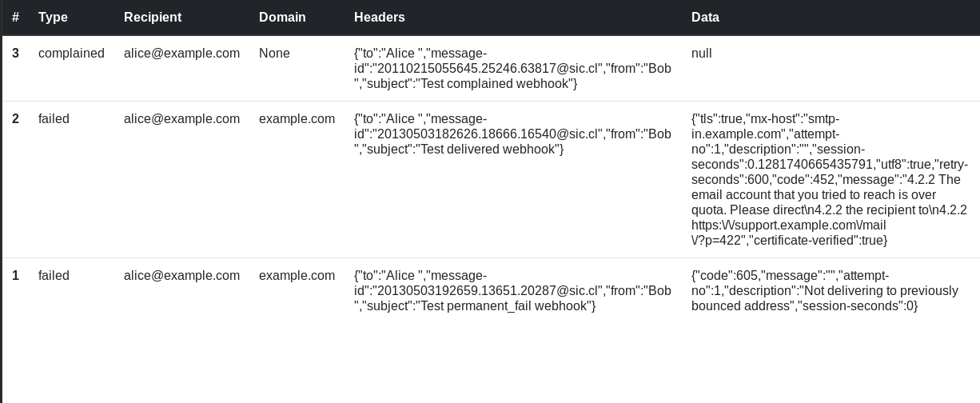Click the # column header
Viewport: 980px width, 403px height.
tap(16, 17)
